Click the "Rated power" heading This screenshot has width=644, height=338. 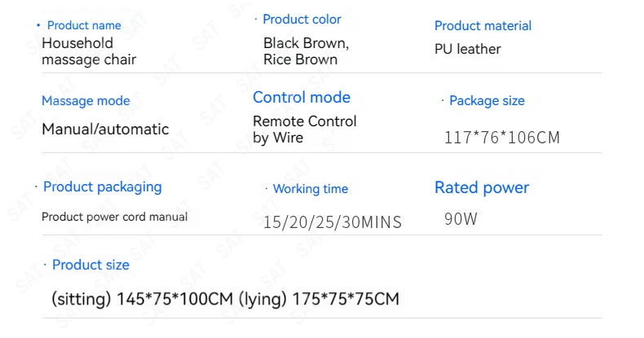point(482,188)
